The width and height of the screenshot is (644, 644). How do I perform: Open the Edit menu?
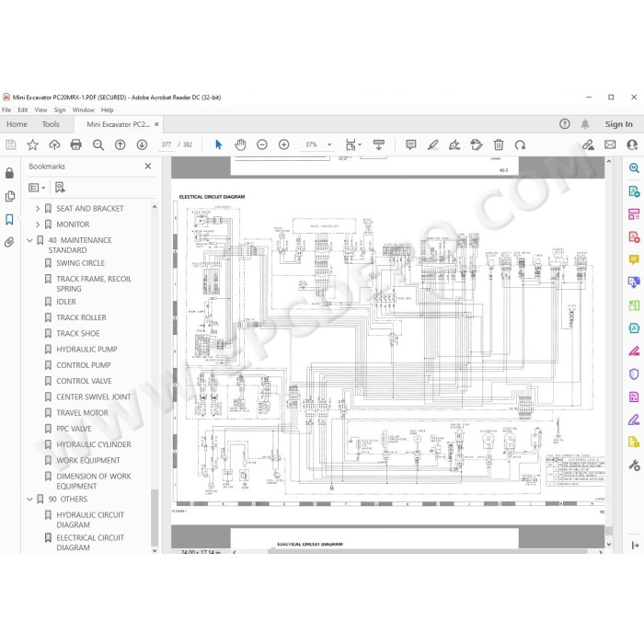[23, 110]
